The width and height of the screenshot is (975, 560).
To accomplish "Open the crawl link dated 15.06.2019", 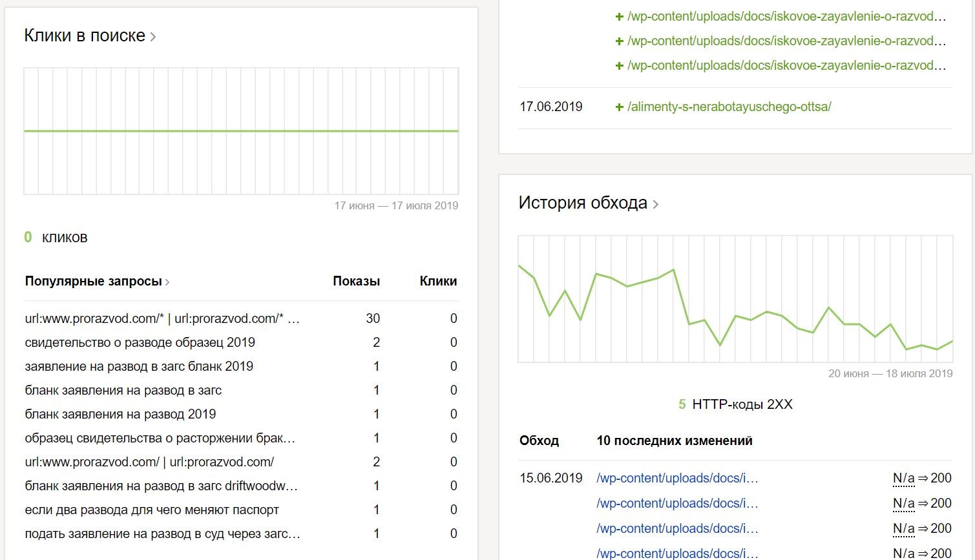I will tap(677, 479).
